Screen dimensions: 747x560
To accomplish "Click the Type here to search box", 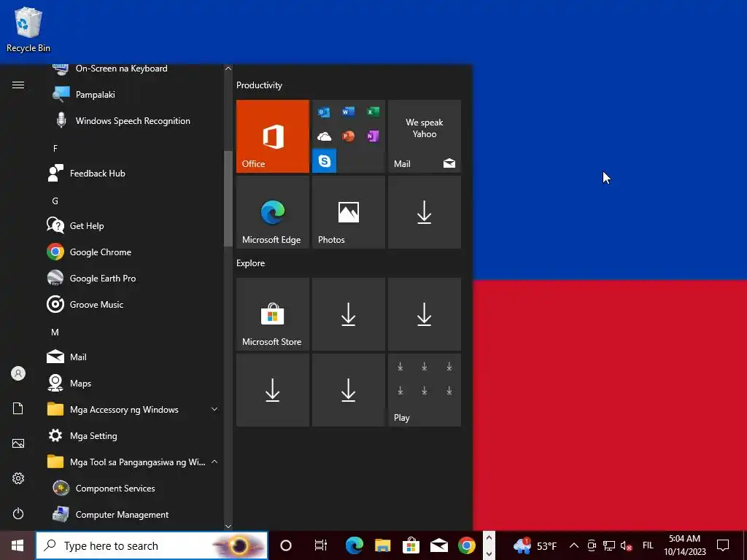I will 152,545.
